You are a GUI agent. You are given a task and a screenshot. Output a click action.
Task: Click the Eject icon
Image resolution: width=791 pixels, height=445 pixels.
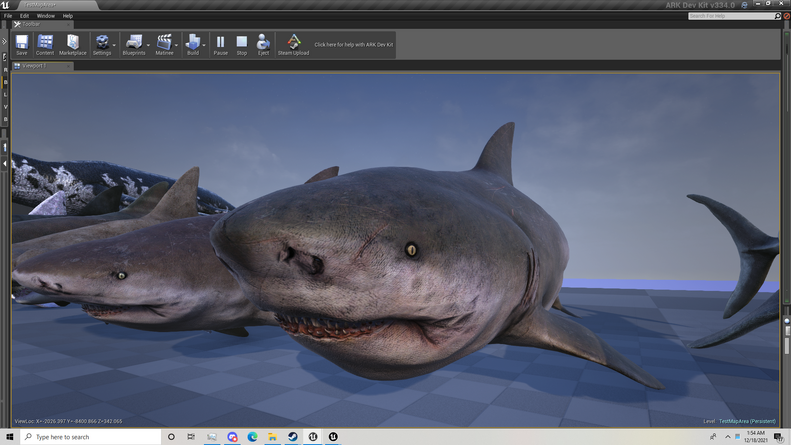point(263,44)
